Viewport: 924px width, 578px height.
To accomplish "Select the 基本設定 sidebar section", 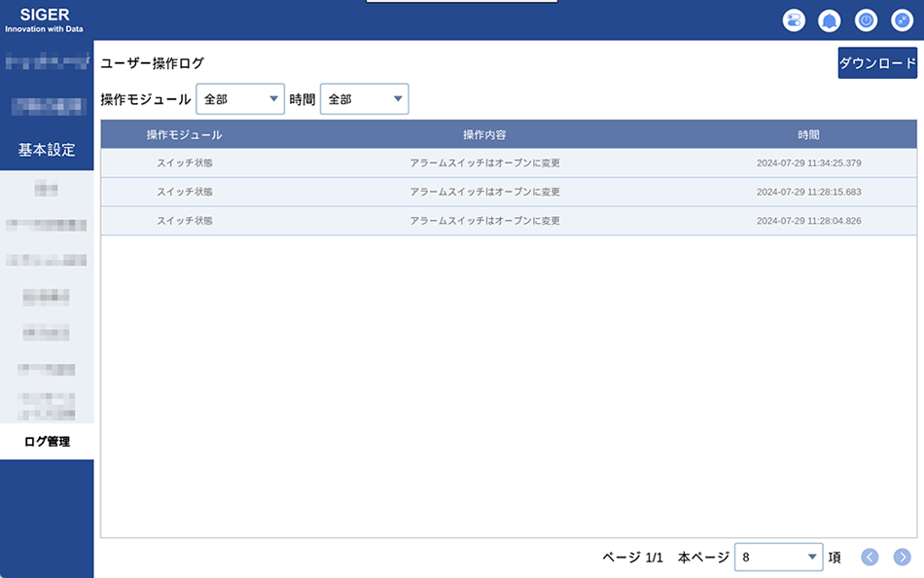I will (x=47, y=150).
